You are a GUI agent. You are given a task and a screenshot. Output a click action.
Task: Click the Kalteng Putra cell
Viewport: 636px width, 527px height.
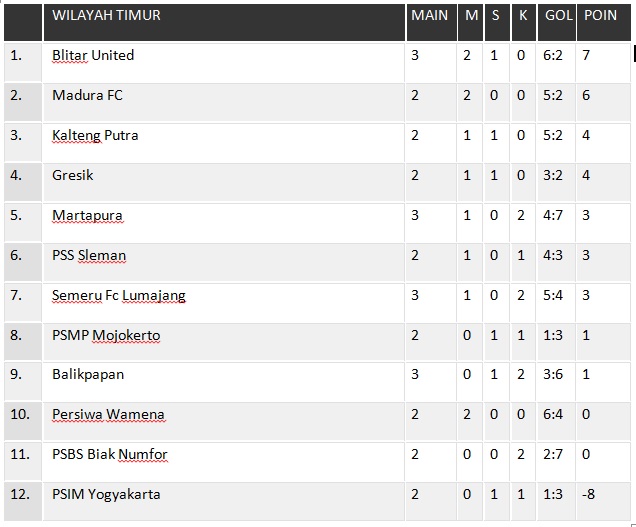pos(95,136)
